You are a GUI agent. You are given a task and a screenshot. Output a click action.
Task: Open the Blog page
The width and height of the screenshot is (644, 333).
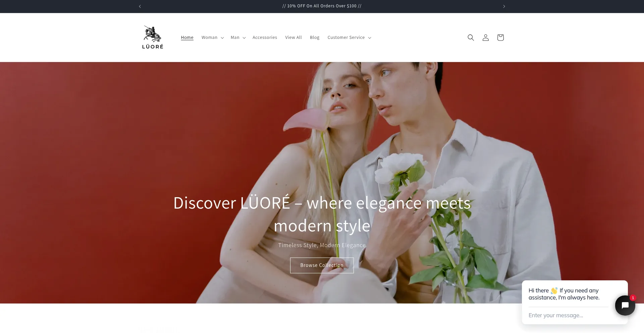315,37
